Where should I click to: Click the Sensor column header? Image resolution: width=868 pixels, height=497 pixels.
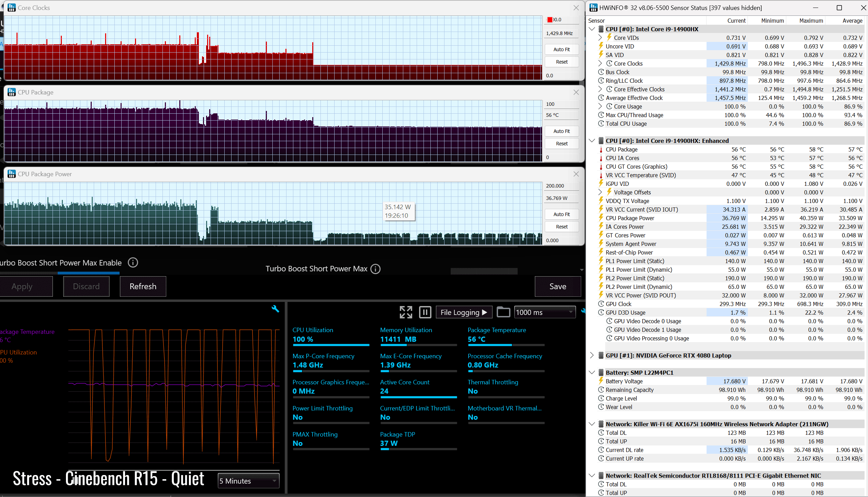[646, 21]
